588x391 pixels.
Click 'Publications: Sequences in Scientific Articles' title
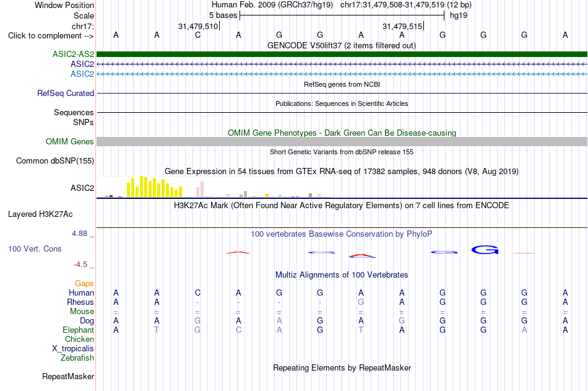342,103
